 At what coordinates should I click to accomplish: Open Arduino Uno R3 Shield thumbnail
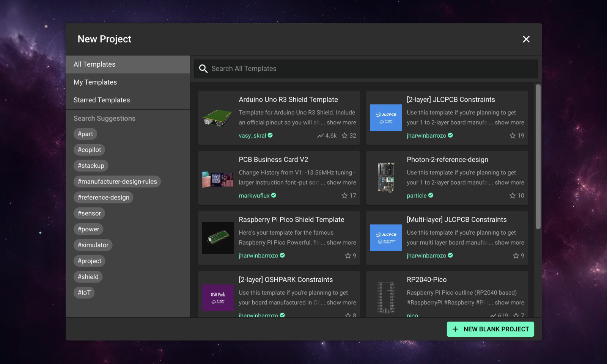pos(218,118)
